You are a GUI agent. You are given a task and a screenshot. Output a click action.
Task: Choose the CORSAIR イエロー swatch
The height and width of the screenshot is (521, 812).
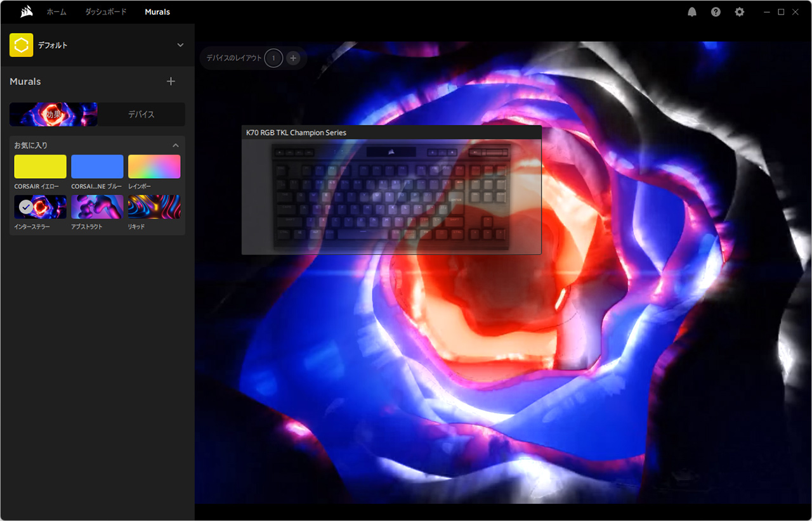tap(40, 167)
